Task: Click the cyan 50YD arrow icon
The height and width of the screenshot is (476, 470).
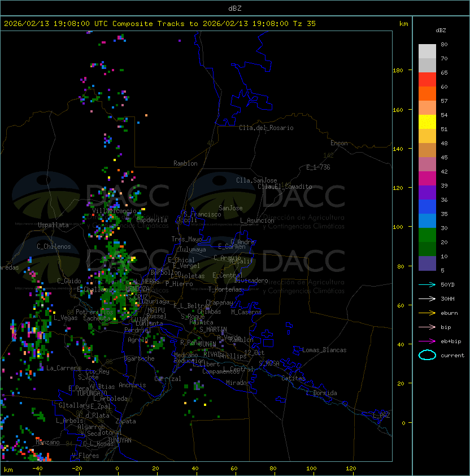Action: pyautogui.click(x=427, y=285)
